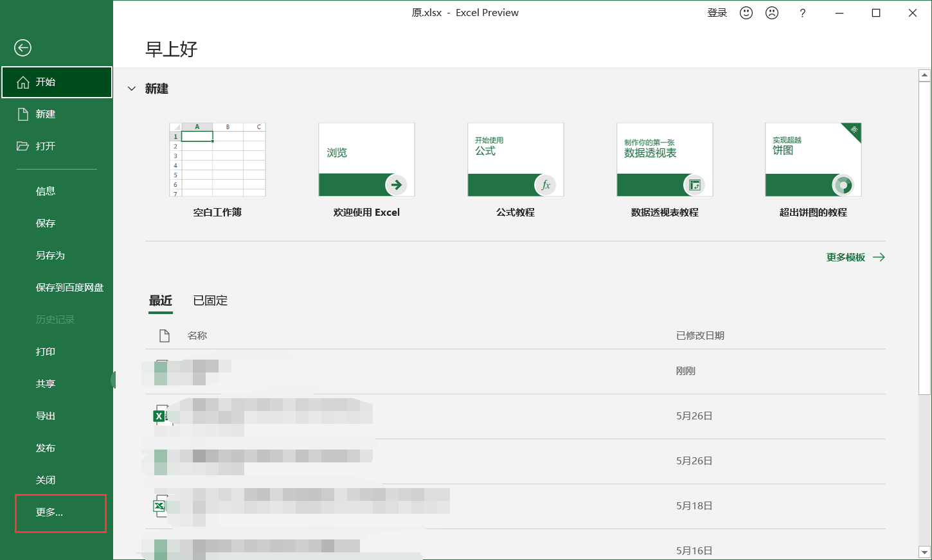Screen dimensions: 932x560
Task: Open the 空白工作簿 template thumbnail
Action: tap(217, 159)
